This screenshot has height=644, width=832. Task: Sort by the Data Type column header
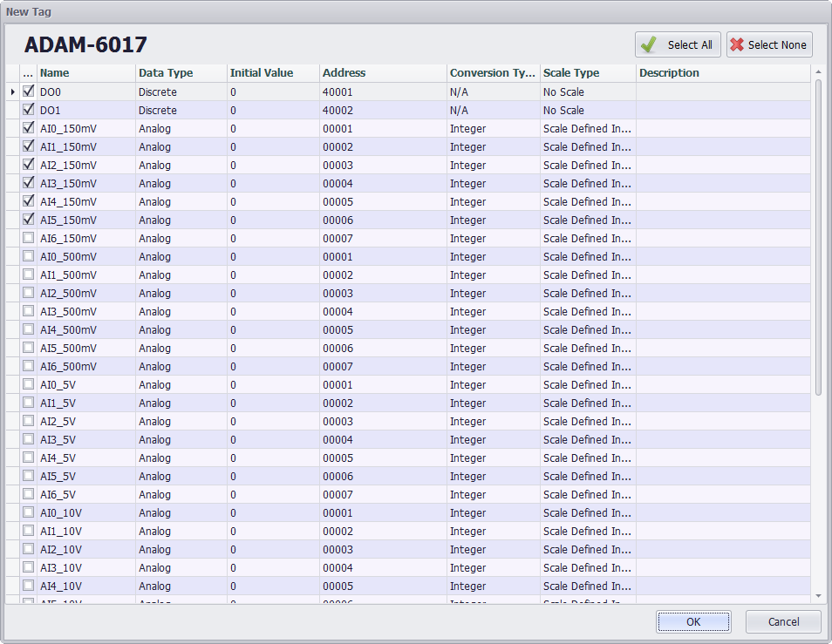point(180,73)
